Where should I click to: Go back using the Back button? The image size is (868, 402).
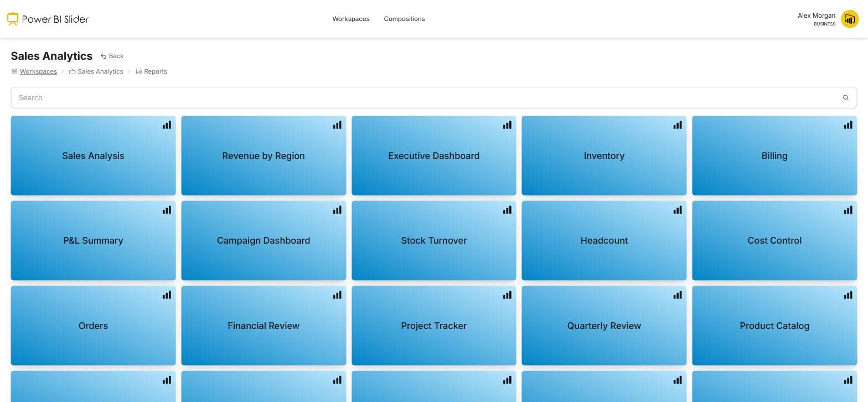112,56
